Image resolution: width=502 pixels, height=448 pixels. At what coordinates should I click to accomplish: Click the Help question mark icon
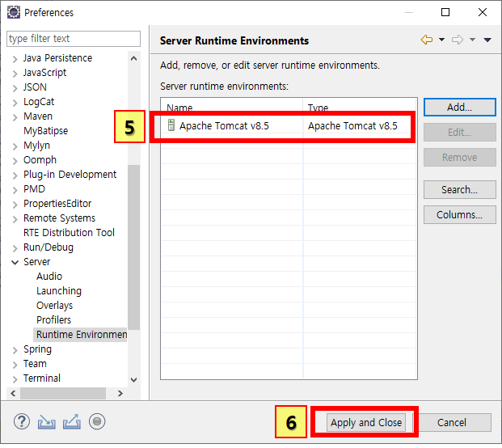pos(22,422)
